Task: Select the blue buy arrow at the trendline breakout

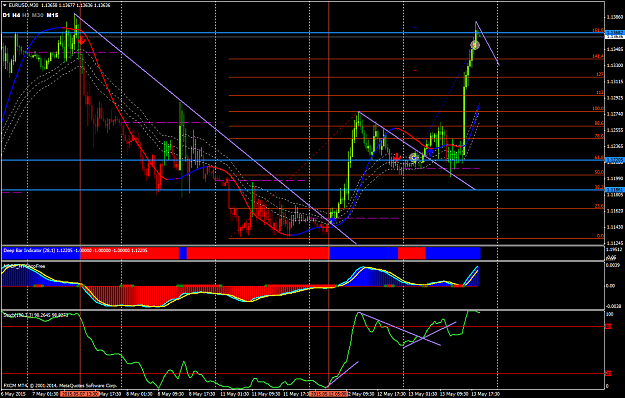Action: tap(332, 220)
